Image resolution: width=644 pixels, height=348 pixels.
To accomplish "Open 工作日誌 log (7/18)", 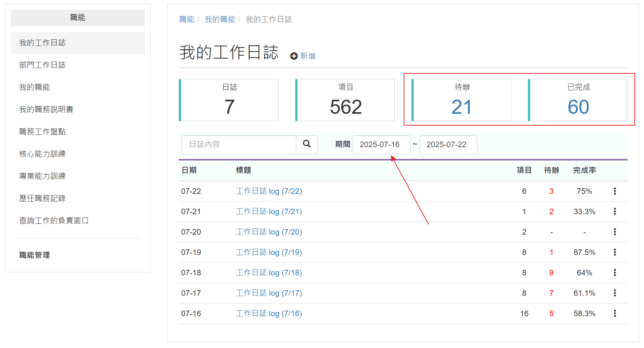I will click(x=269, y=273).
